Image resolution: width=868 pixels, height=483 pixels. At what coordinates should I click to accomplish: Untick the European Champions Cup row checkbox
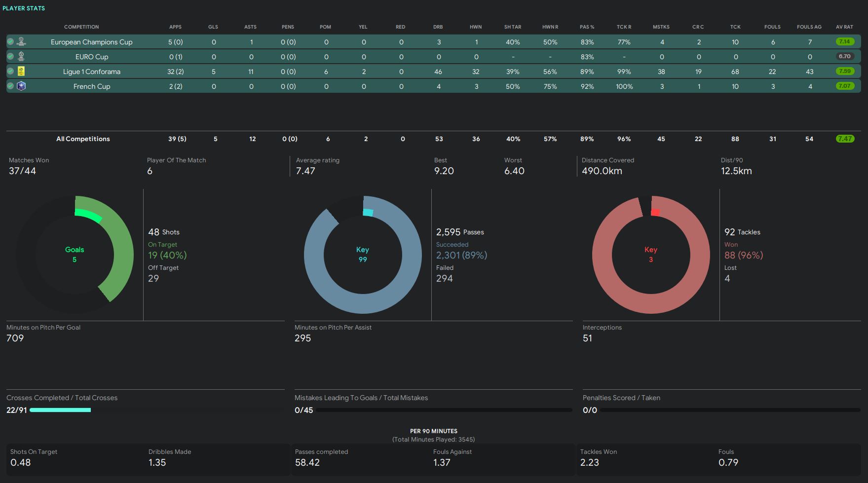[10, 42]
